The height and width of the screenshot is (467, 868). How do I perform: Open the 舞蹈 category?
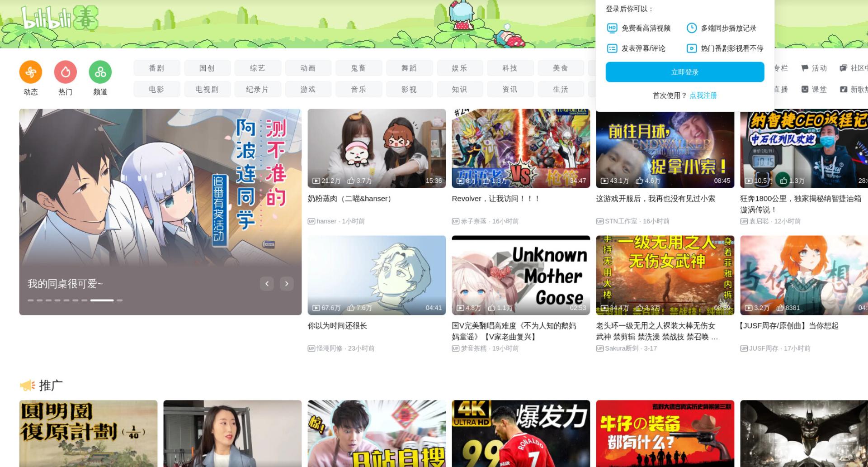[409, 68]
